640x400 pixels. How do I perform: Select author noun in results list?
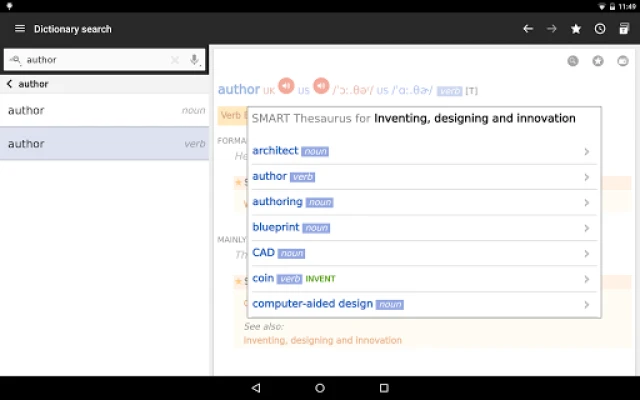[104, 110]
